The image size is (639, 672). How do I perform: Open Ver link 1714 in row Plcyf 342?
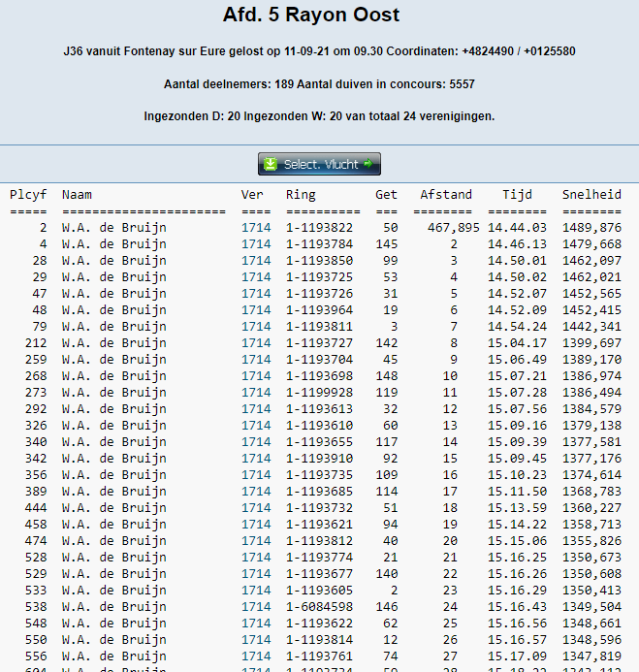pyautogui.click(x=256, y=459)
